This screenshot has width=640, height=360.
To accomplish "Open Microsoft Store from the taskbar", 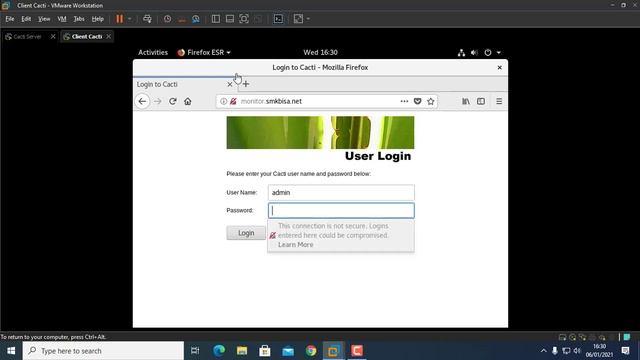I will (x=265, y=351).
